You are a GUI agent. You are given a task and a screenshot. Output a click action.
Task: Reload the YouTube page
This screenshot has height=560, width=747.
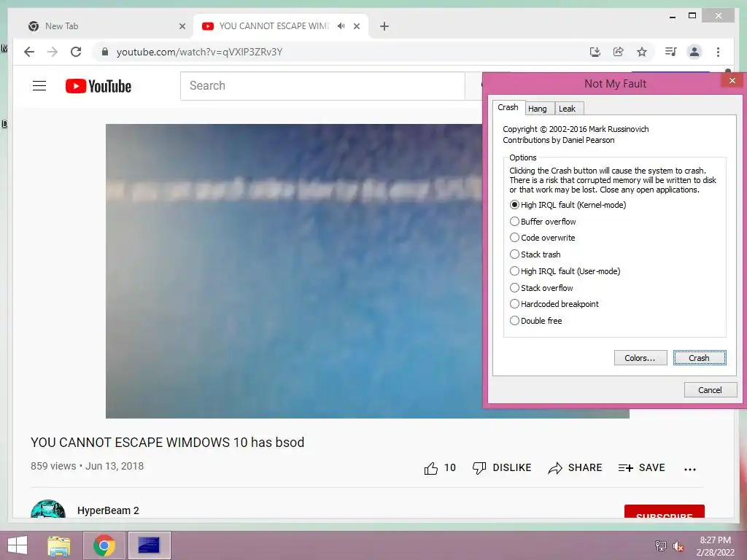(x=76, y=52)
